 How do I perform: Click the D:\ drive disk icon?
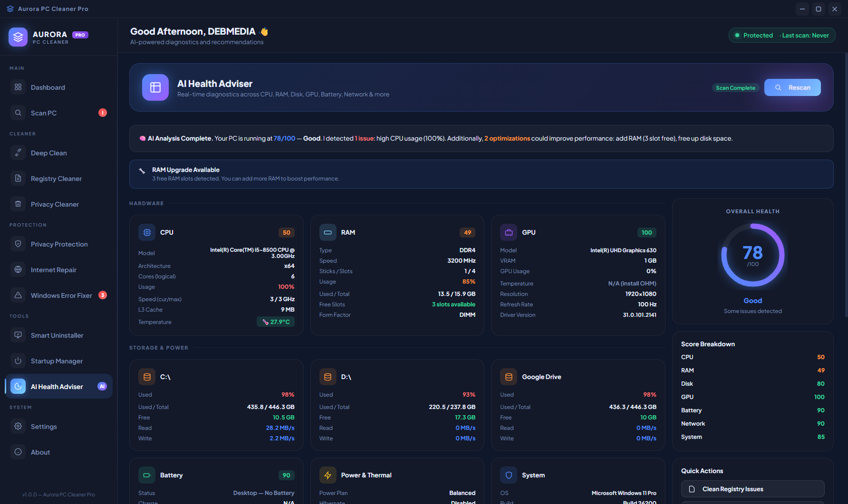328,377
